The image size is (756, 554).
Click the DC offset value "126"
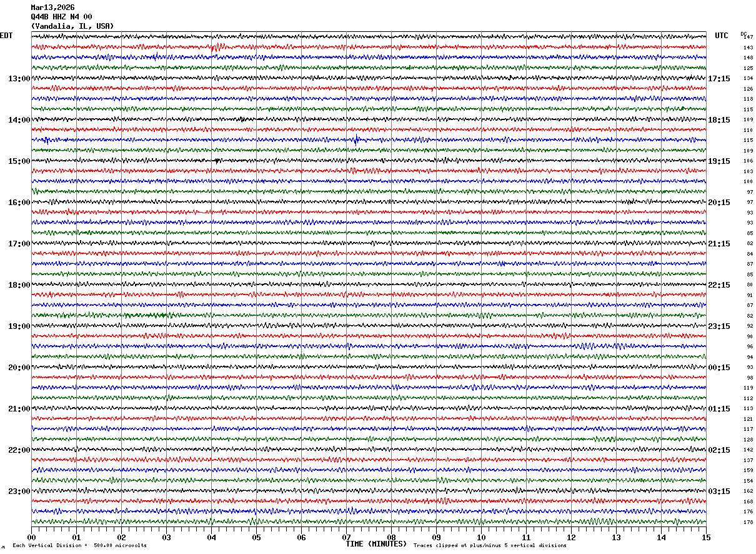[x=749, y=89]
